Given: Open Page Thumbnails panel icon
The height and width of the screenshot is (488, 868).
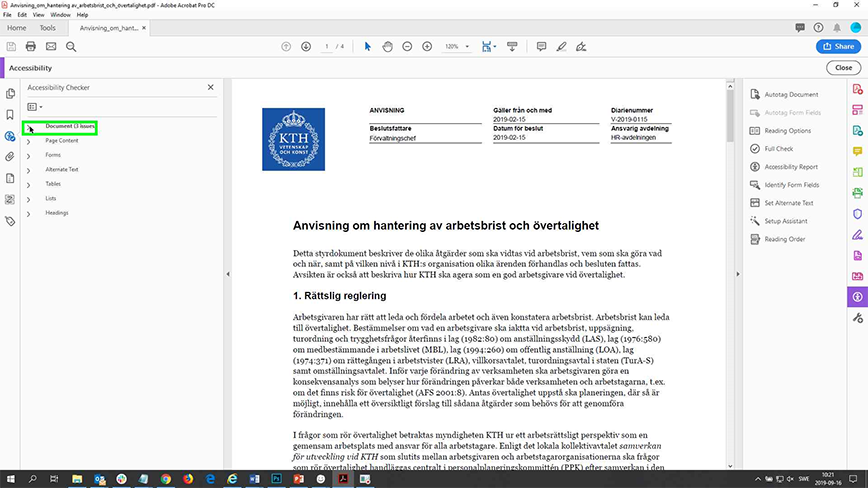Looking at the screenshot, I should tap(10, 94).
